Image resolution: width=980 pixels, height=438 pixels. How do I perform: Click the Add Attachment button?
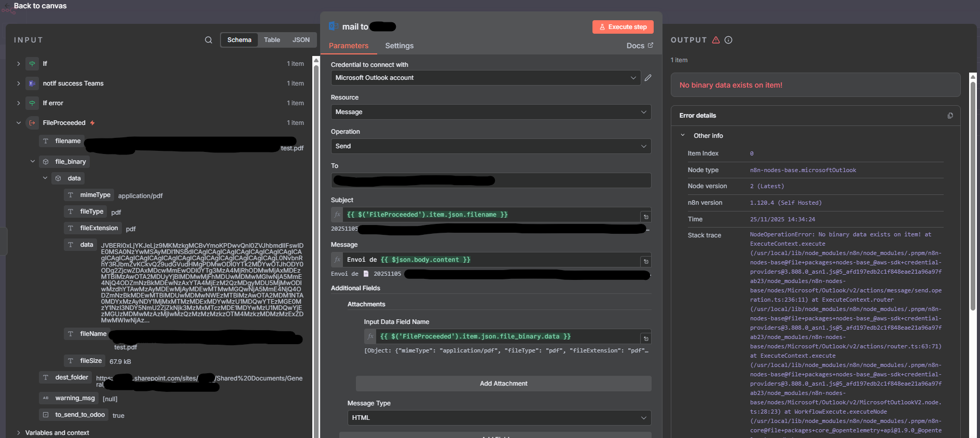pyautogui.click(x=503, y=384)
